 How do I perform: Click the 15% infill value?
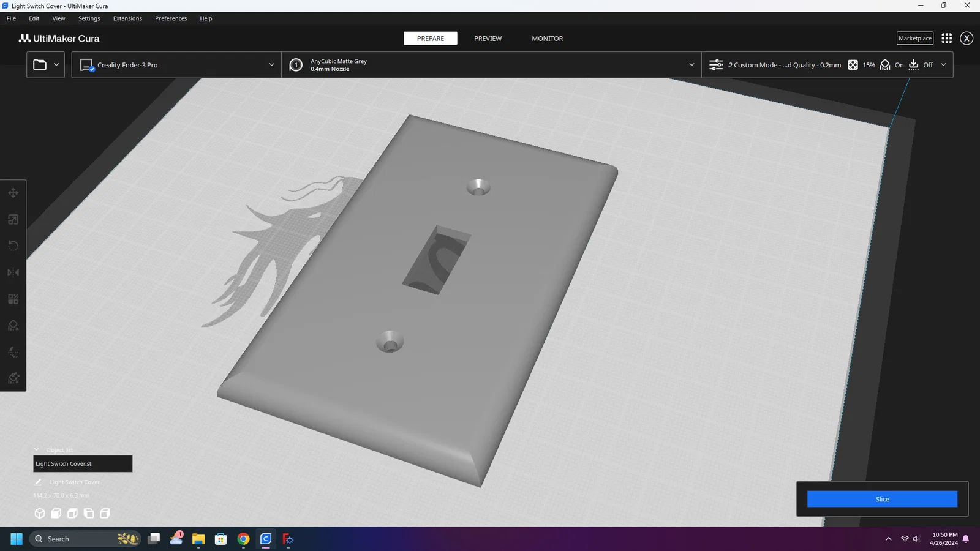pyautogui.click(x=869, y=65)
